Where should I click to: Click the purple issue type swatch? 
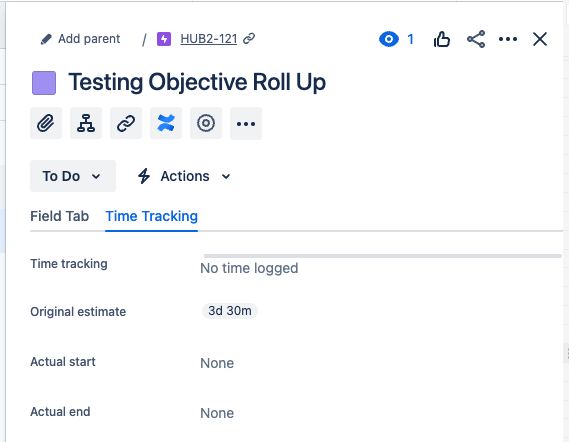pyautogui.click(x=44, y=83)
